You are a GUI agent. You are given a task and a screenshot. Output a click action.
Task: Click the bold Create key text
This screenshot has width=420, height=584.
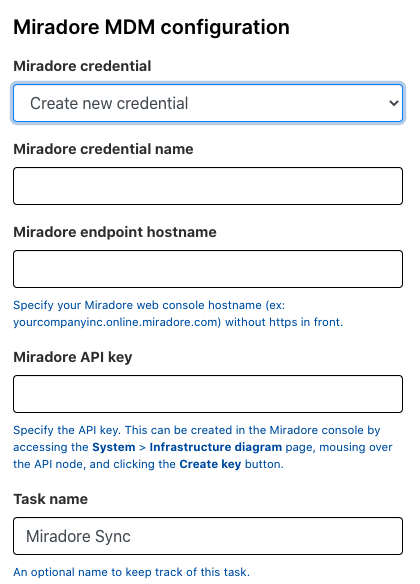(210, 464)
